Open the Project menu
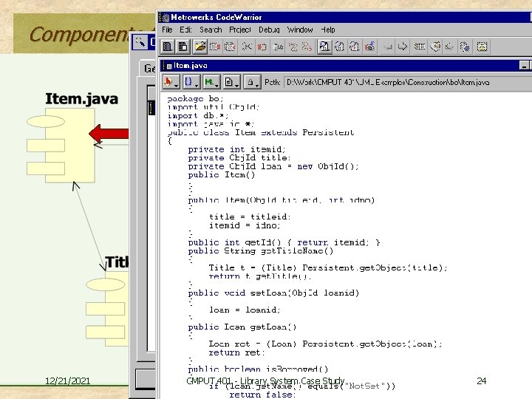This screenshot has width=532, height=399. (x=240, y=30)
